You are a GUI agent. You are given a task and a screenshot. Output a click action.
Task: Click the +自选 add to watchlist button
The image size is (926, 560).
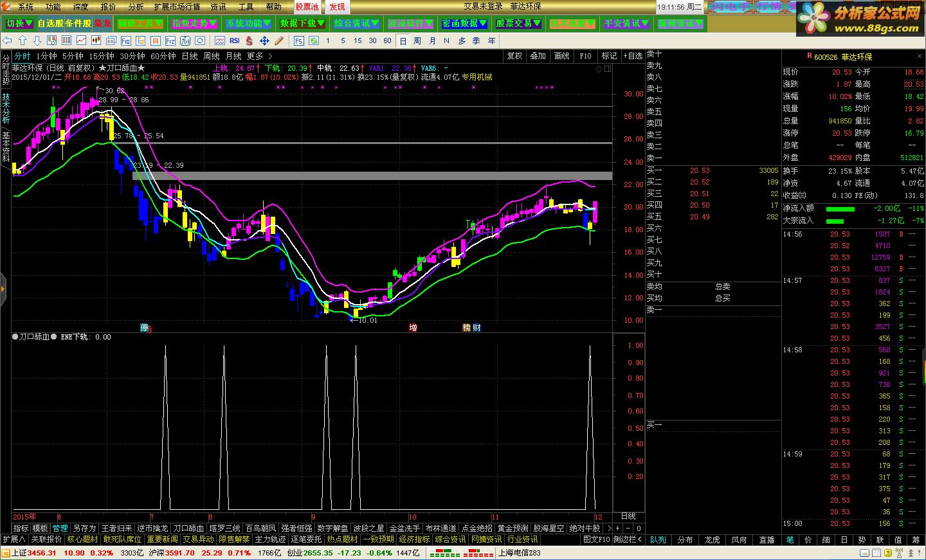coord(633,56)
